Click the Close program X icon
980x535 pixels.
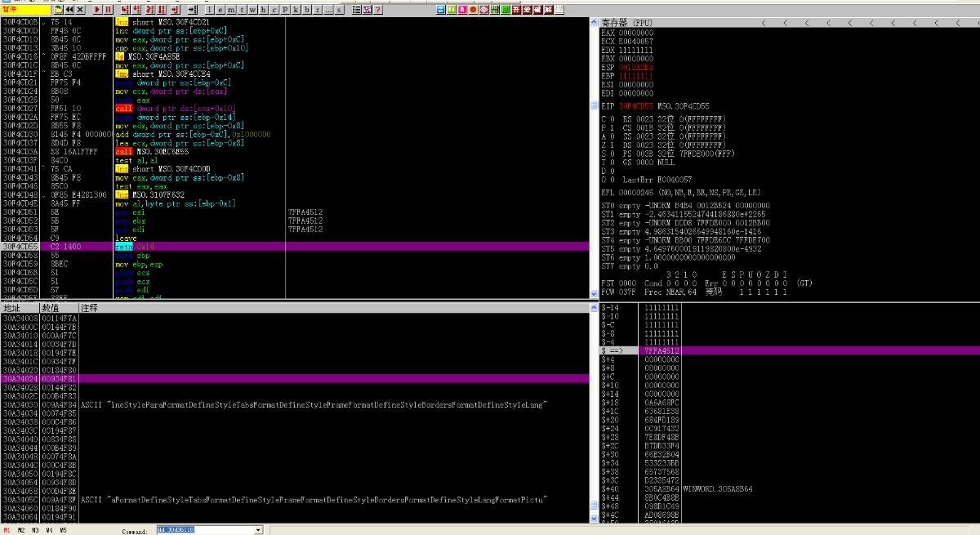[81, 9]
